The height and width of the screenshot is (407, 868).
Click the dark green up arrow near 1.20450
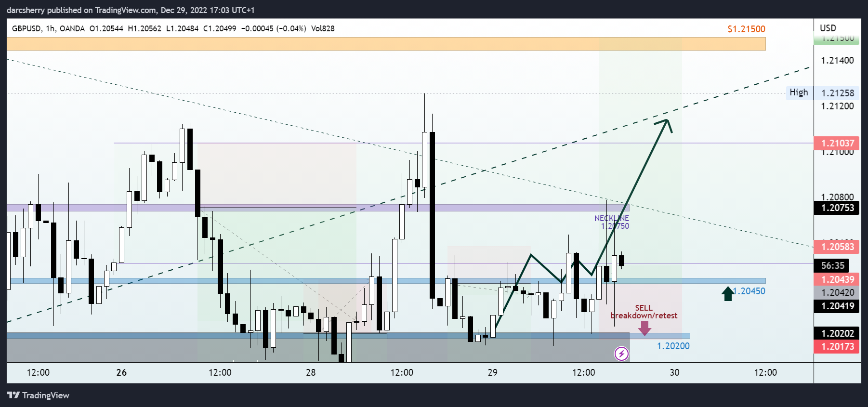click(x=728, y=293)
